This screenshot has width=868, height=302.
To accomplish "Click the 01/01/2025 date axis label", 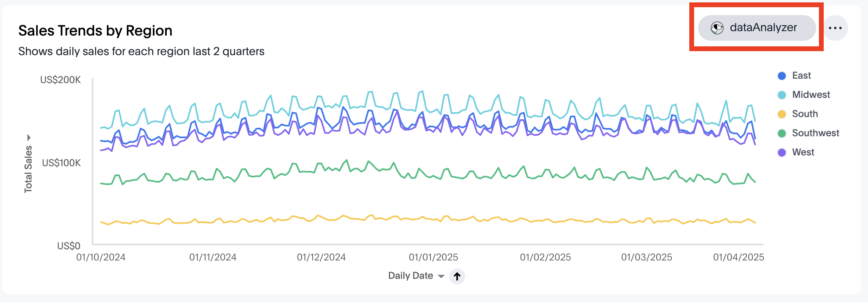I will (433, 257).
